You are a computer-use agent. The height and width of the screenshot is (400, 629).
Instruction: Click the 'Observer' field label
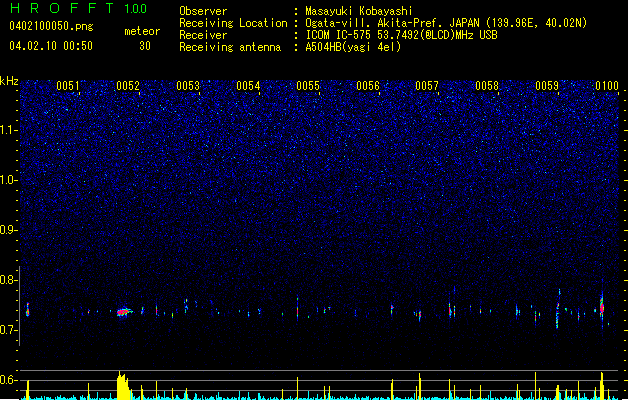[203, 11]
